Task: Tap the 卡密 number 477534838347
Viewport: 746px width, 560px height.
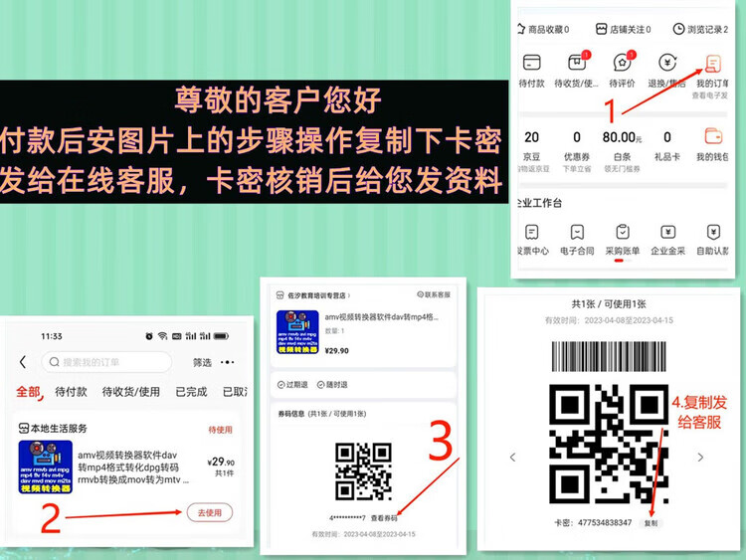Action: [605, 522]
